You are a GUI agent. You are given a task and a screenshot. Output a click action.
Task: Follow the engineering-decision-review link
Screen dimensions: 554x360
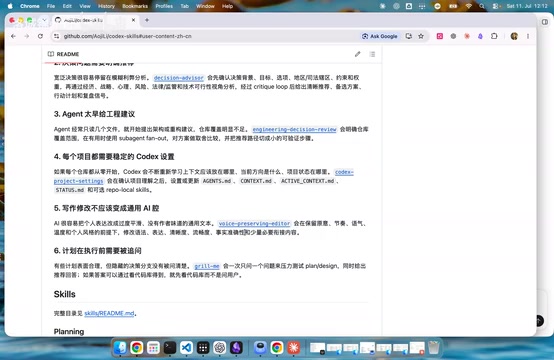coord(294,129)
